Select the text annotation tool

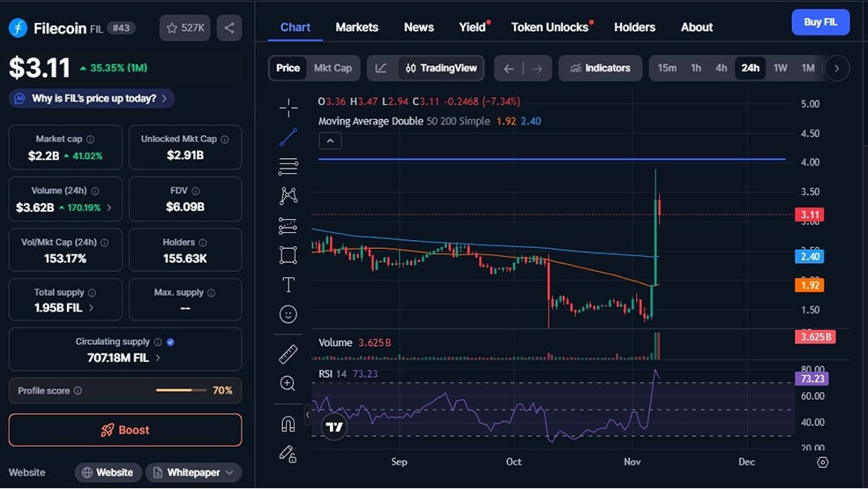[x=288, y=284]
